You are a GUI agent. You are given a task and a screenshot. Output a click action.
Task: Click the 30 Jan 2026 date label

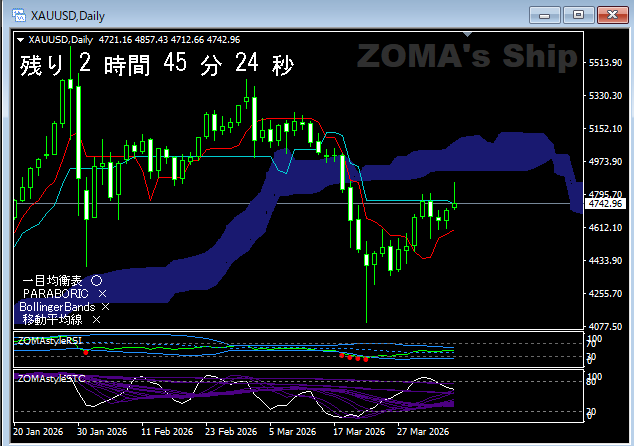pyautogui.click(x=102, y=432)
